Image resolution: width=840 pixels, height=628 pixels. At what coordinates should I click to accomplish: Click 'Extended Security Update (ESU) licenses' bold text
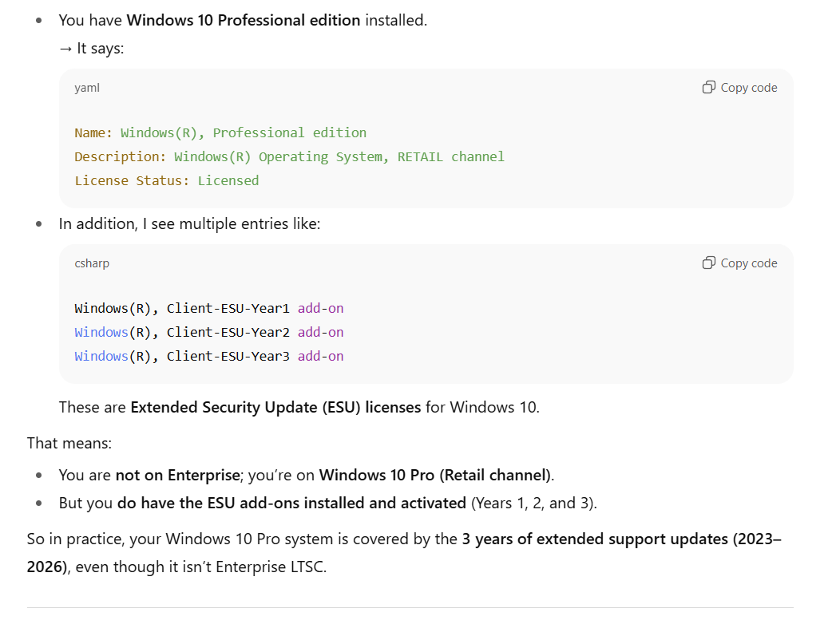point(275,408)
